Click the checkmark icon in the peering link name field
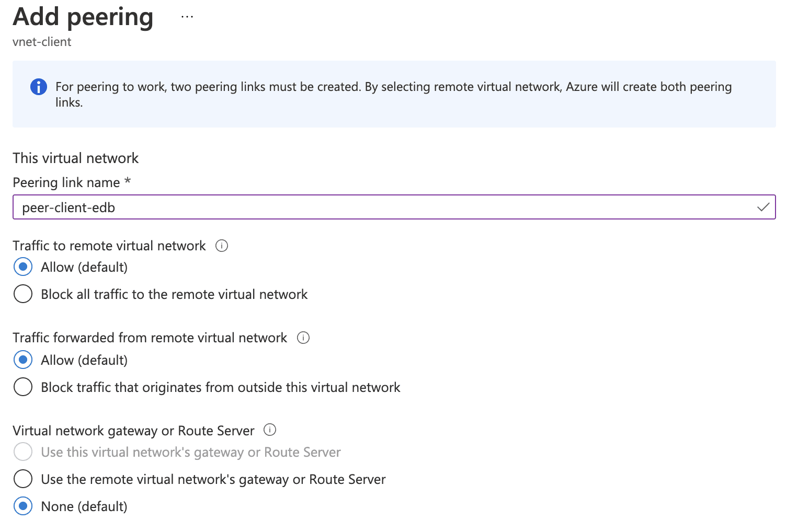This screenshot has height=532, width=798. pos(763,207)
